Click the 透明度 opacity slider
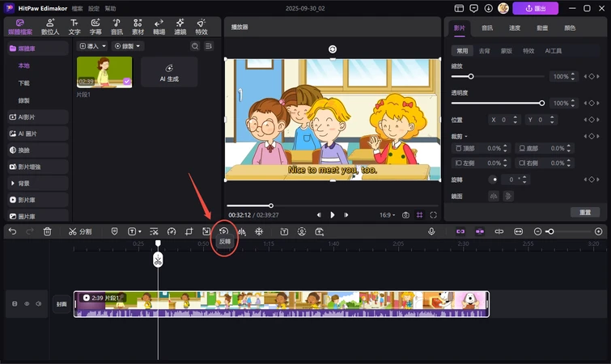 [497, 104]
